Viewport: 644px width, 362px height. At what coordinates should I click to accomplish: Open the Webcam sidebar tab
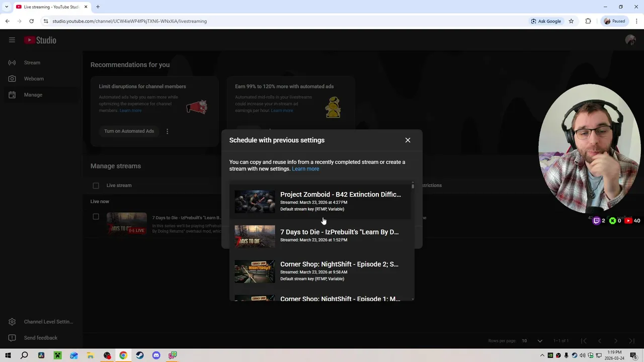pos(41,78)
